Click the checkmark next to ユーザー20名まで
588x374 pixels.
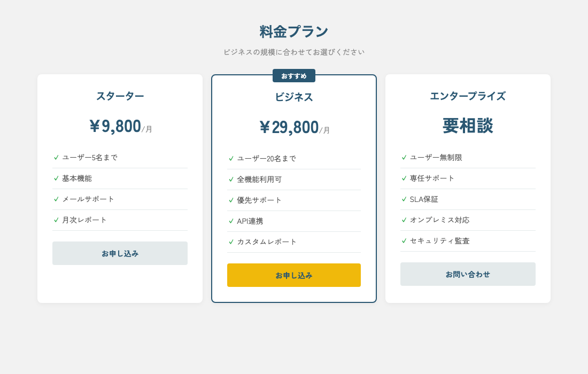coord(230,158)
